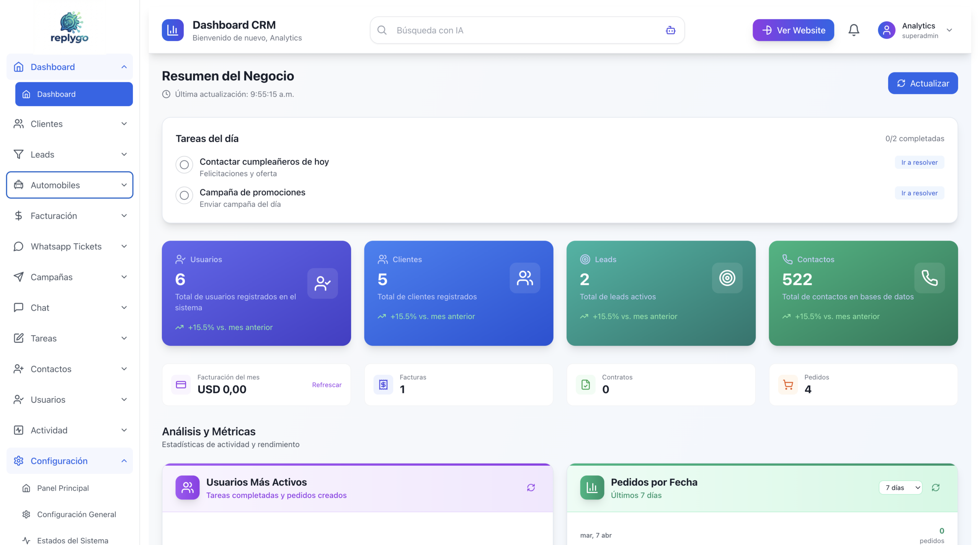Mark Campaña de promociones task complete
This screenshot has width=980, height=545.
pos(184,195)
